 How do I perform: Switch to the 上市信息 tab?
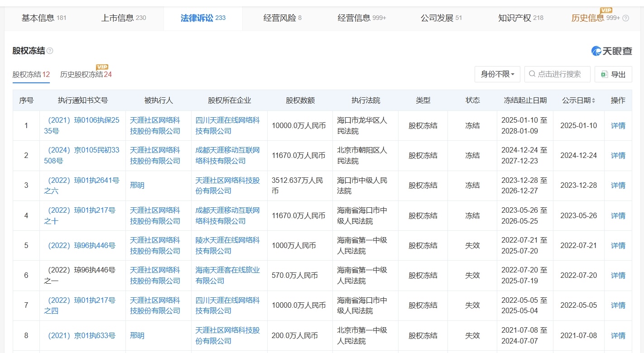pyautogui.click(x=124, y=18)
